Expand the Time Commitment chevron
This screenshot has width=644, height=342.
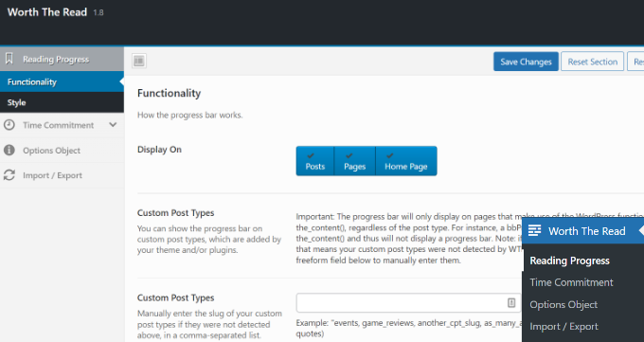click(x=113, y=124)
